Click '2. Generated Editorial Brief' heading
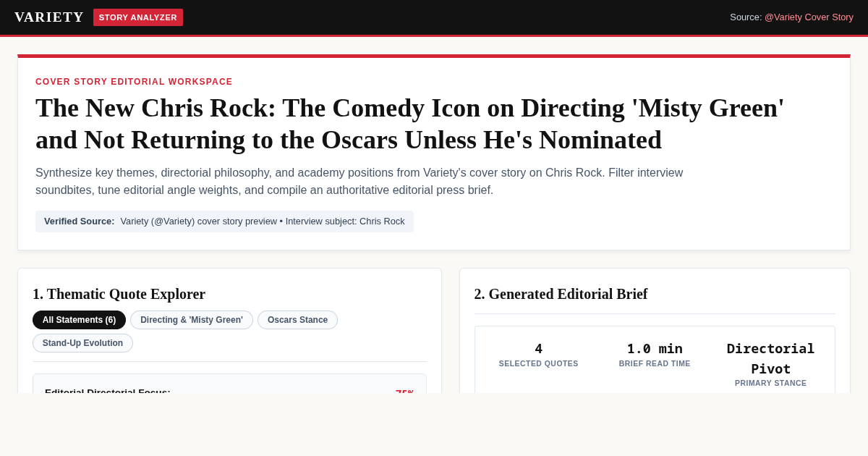Viewport: 868px width, 456px height. coord(561,294)
